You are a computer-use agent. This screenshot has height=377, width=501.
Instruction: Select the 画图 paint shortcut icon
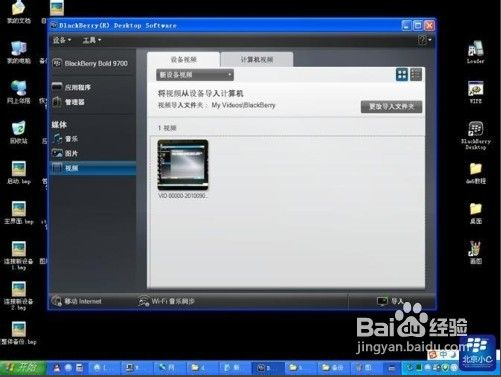[476, 252]
